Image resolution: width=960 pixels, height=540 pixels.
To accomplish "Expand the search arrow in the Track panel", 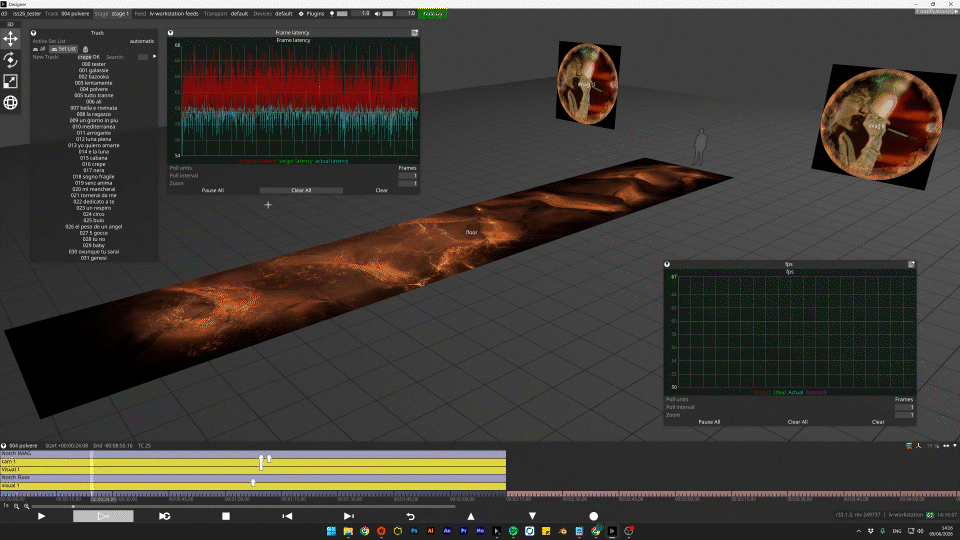I will point(154,57).
